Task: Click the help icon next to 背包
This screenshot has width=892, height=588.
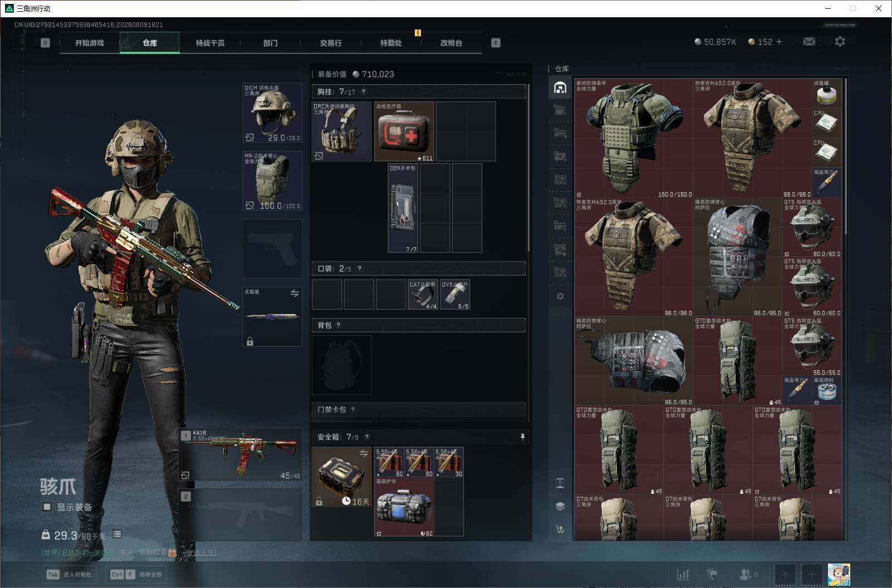Action: (339, 325)
